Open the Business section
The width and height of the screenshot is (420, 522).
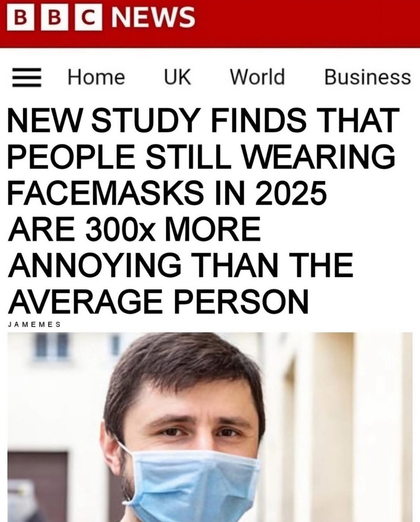(367, 78)
